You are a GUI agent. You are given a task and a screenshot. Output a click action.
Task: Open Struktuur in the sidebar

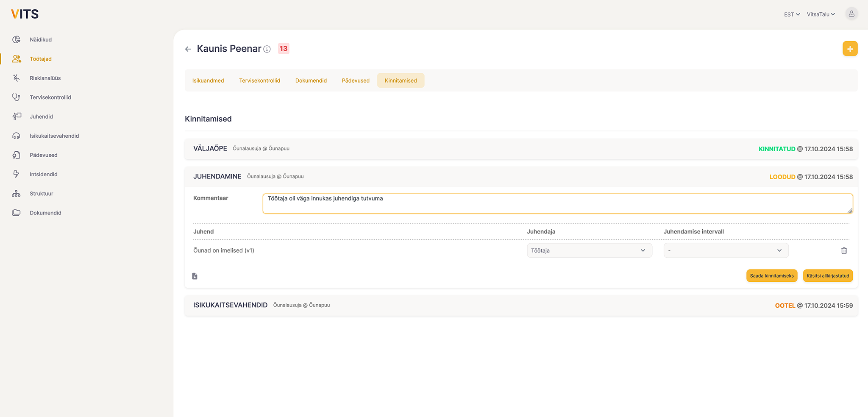click(41, 194)
